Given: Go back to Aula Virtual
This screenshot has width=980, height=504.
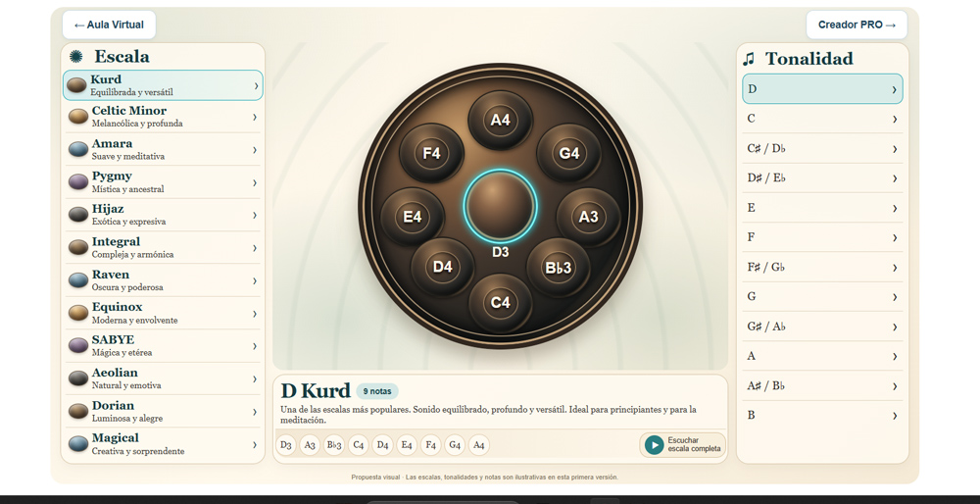Looking at the screenshot, I should (x=109, y=25).
